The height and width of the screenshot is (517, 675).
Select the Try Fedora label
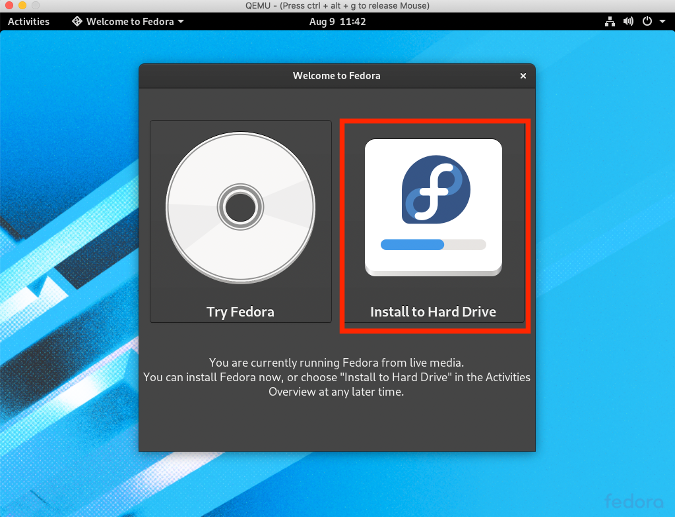(240, 312)
